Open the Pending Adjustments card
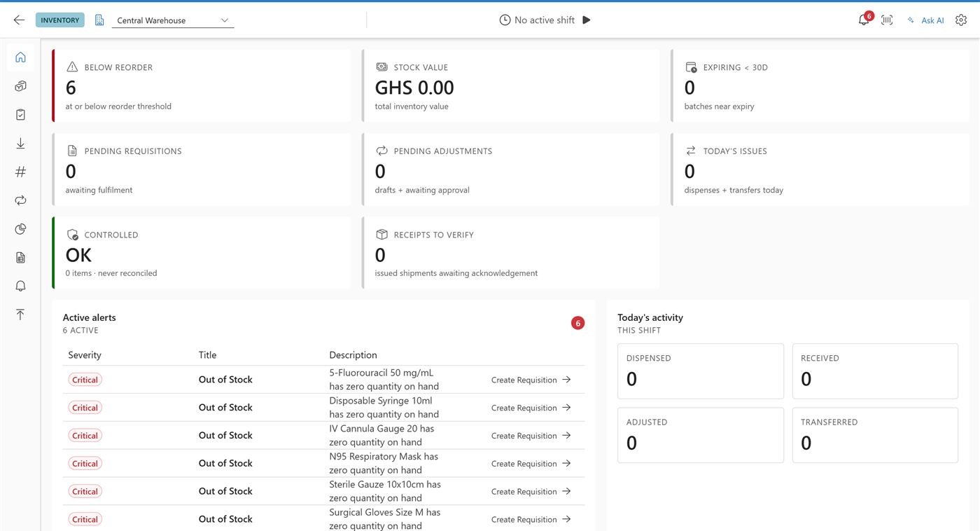 pos(510,170)
